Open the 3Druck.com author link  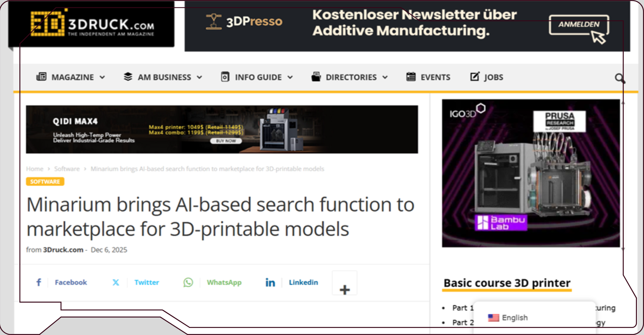pos(63,250)
